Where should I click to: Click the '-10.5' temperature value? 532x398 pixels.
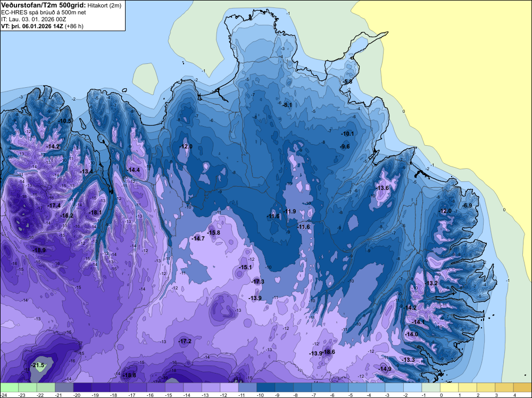pyautogui.click(x=65, y=121)
